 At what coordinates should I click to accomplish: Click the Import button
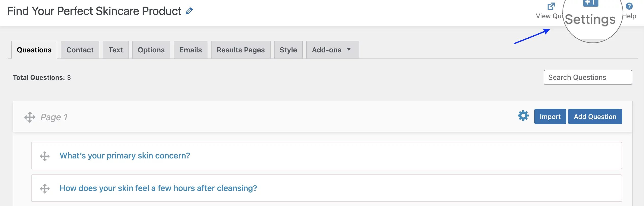(x=550, y=116)
